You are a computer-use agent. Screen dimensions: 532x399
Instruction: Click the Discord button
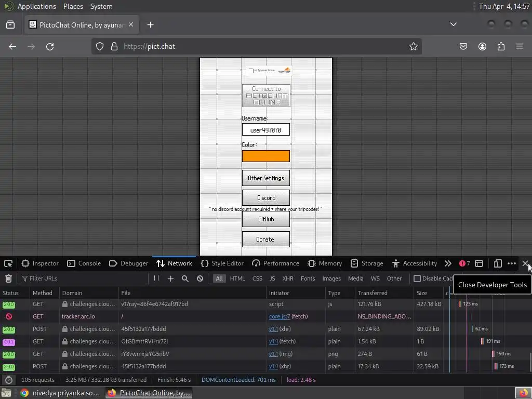click(265, 198)
